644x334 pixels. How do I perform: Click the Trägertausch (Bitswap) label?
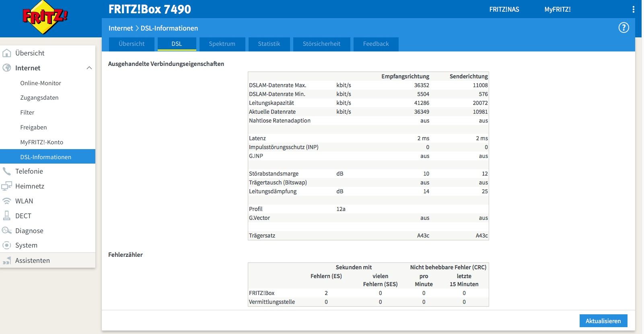click(x=278, y=182)
